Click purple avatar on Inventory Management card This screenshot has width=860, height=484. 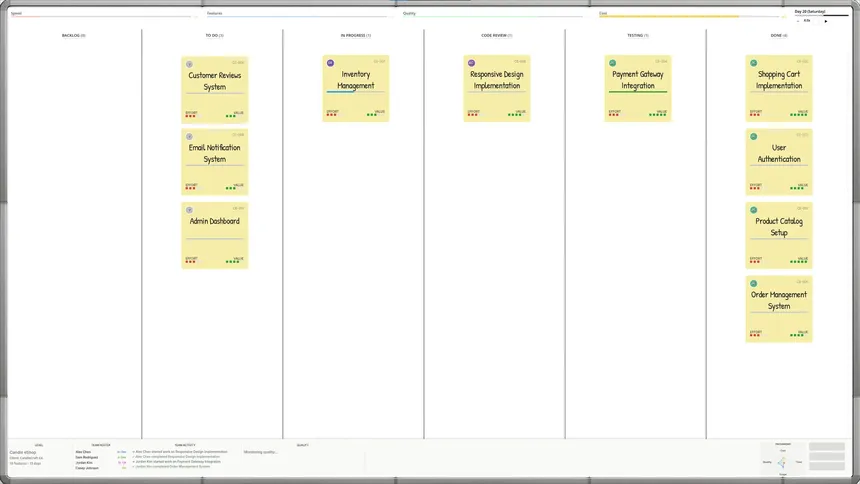(330, 63)
